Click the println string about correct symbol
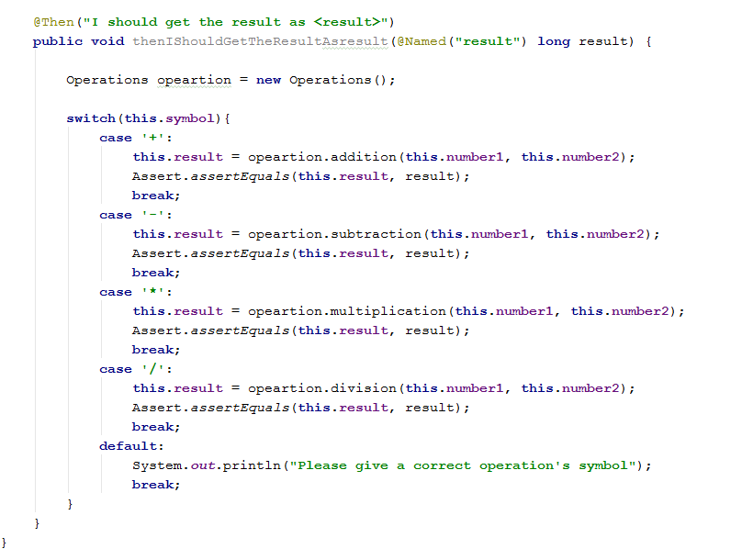Screen dimensions: 742x560 (463, 465)
